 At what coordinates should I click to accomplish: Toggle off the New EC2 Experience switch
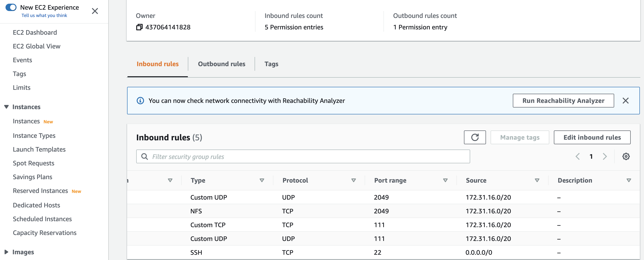11,7
